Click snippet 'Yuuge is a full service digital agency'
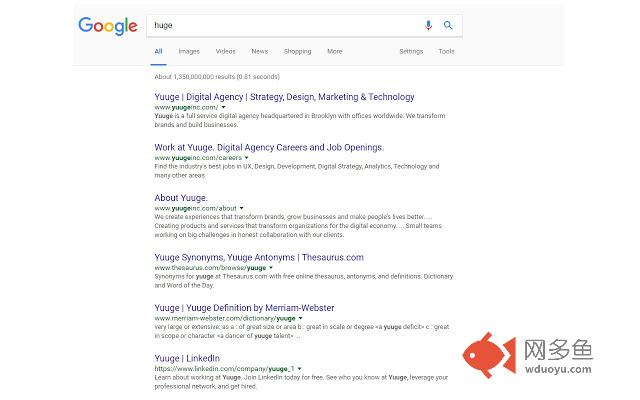The image size is (640, 400). 300,120
